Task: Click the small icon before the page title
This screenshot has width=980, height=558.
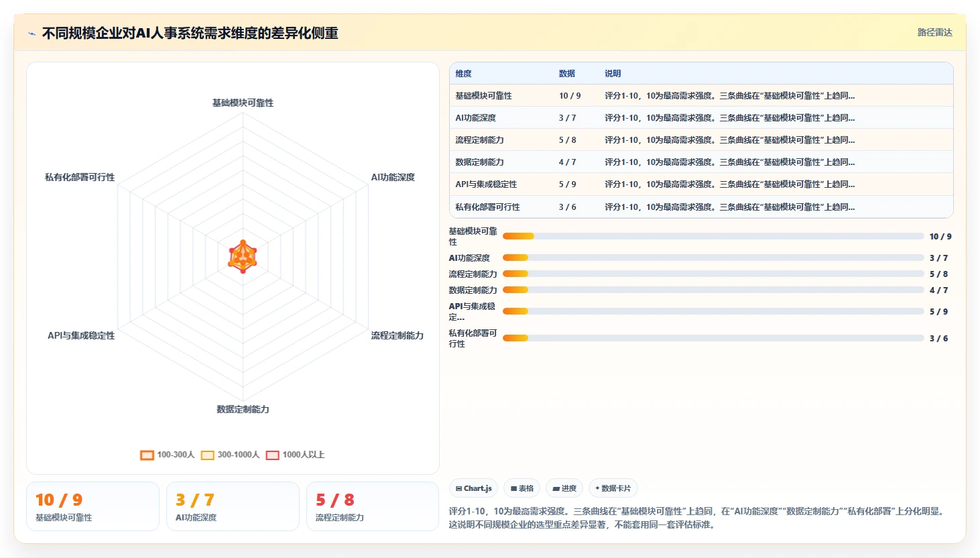Action: (x=32, y=34)
